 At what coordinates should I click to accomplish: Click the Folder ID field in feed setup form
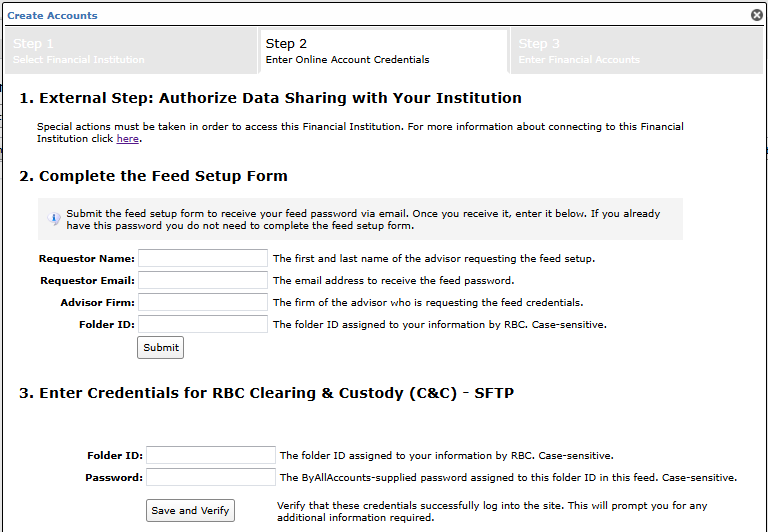point(203,324)
